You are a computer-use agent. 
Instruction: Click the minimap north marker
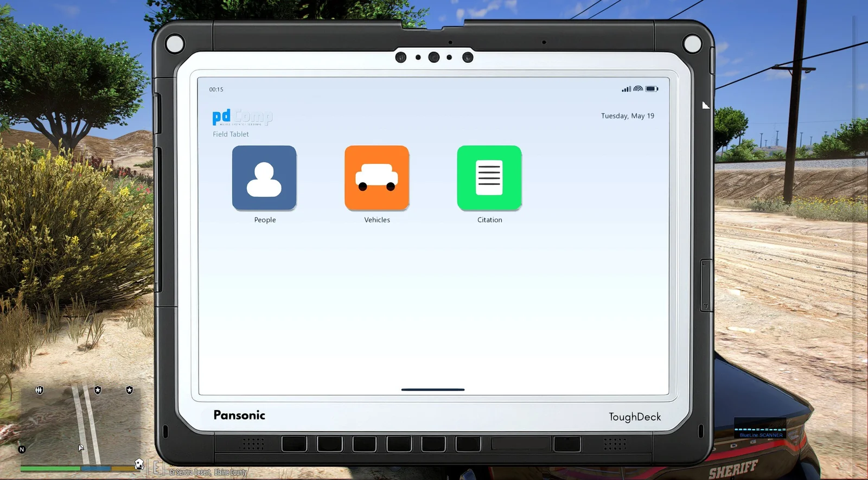tap(22, 450)
